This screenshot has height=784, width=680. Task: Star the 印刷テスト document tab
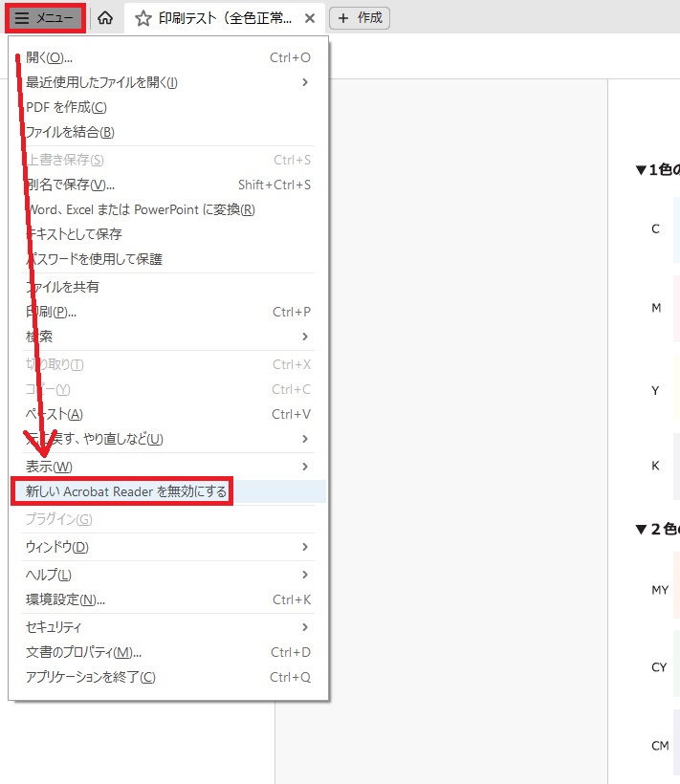[x=143, y=18]
